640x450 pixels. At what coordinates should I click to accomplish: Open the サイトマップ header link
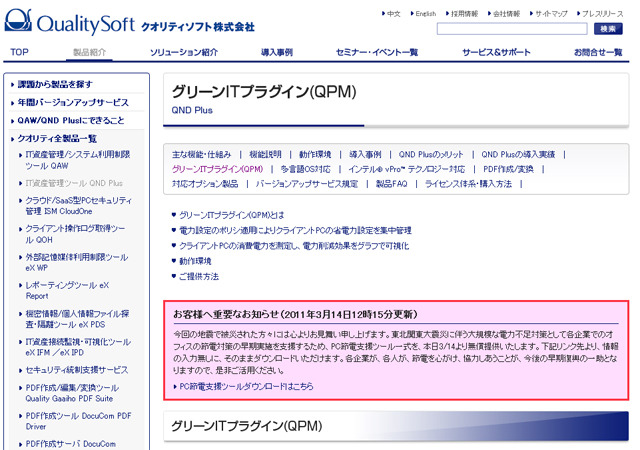pos(551,13)
